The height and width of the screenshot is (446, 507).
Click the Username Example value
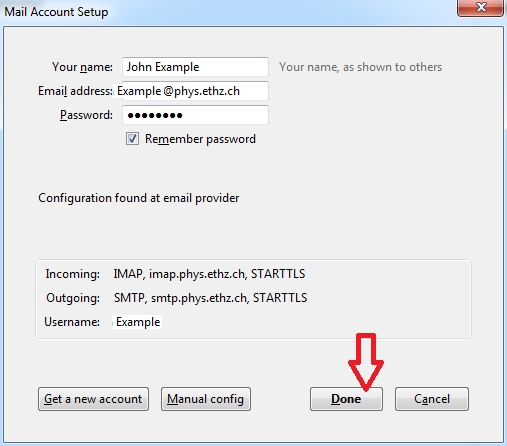138,322
